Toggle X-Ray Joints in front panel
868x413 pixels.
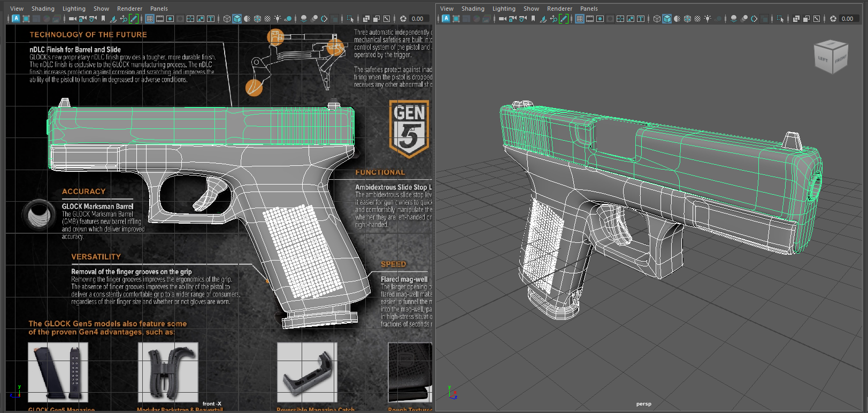click(x=386, y=19)
